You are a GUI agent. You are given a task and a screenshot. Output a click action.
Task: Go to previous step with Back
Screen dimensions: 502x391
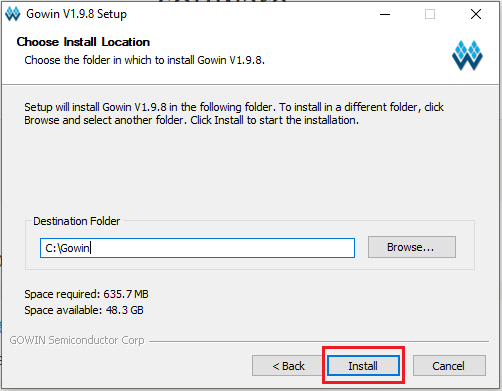click(x=288, y=366)
